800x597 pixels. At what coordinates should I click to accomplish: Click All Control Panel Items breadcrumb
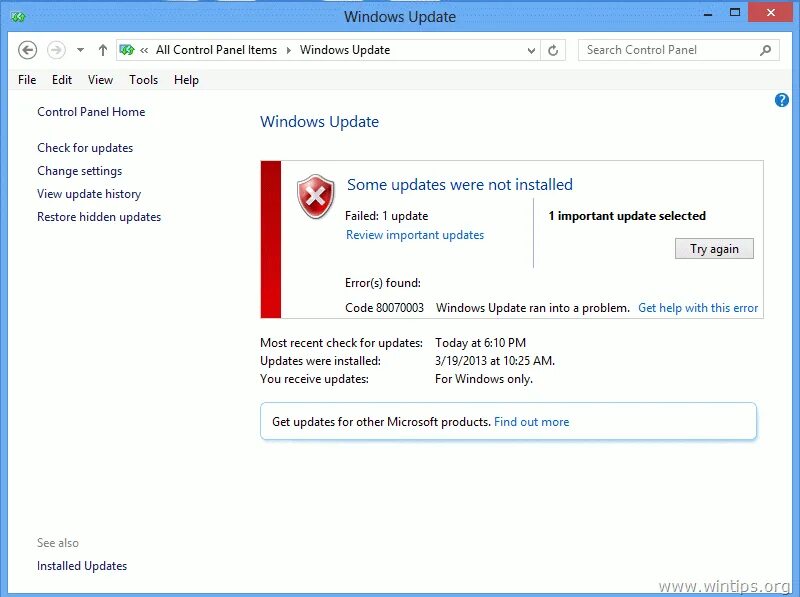pyautogui.click(x=216, y=50)
